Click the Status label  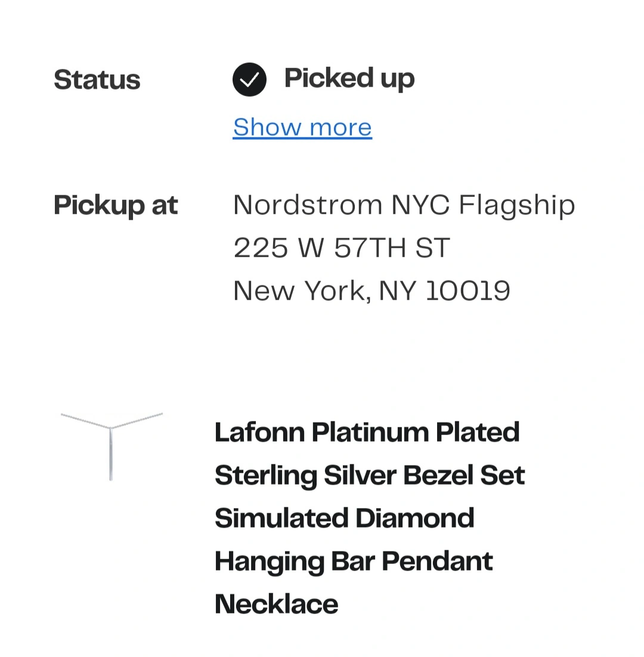(97, 79)
